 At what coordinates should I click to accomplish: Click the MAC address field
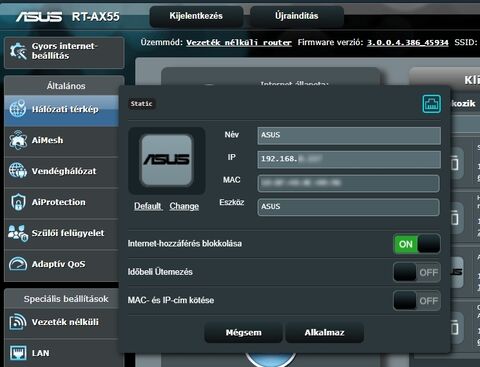click(349, 183)
